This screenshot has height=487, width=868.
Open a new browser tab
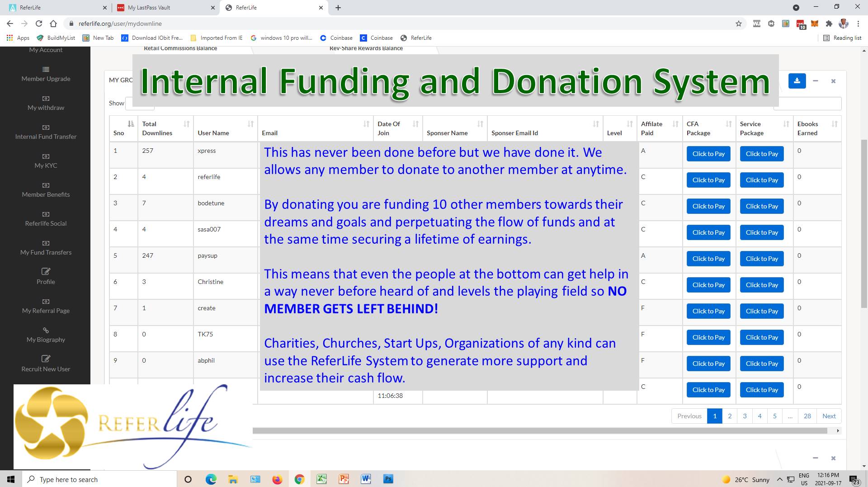[338, 8]
